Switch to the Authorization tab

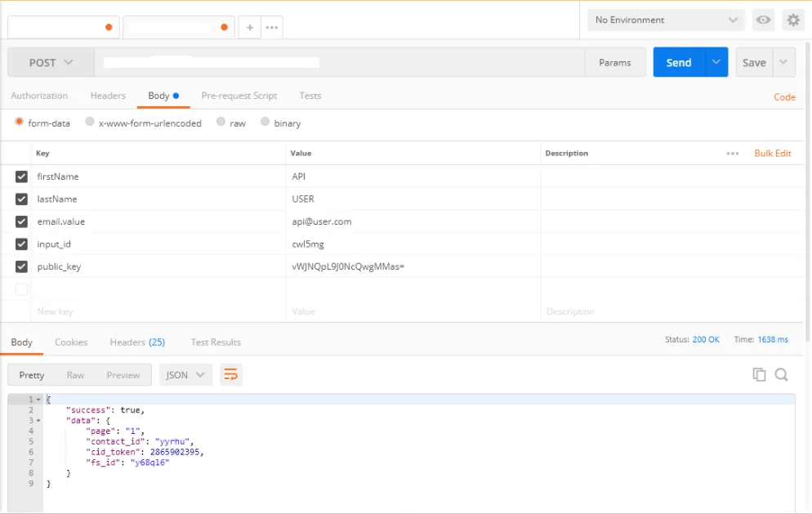pos(39,96)
